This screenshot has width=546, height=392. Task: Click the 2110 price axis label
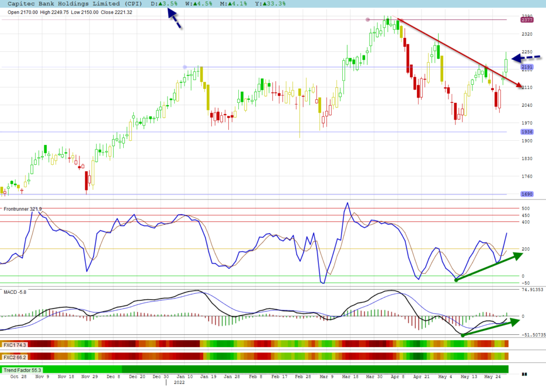pyautogui.click(x=527, y=87)
